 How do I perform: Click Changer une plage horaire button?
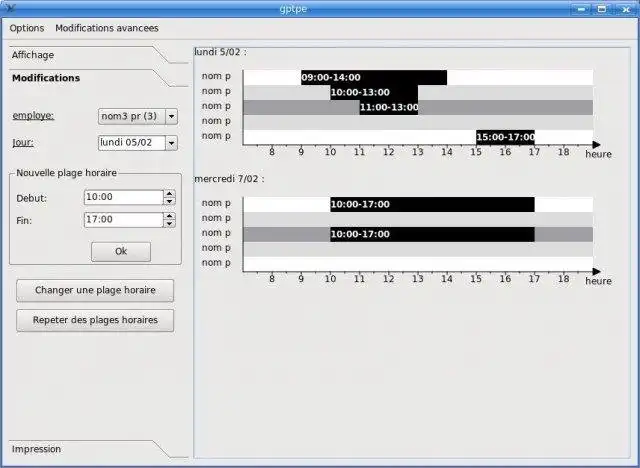pos(95,290)
